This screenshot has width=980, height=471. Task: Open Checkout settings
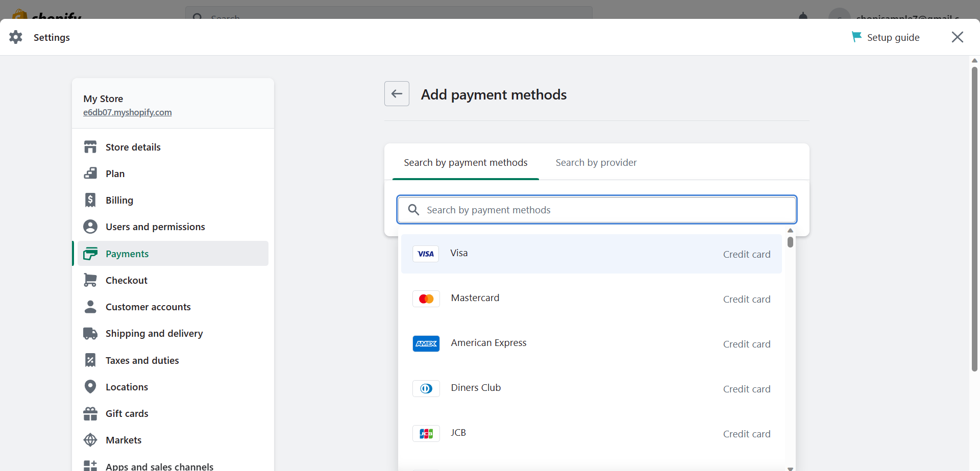pyautogui.click(x=173, y=280)
